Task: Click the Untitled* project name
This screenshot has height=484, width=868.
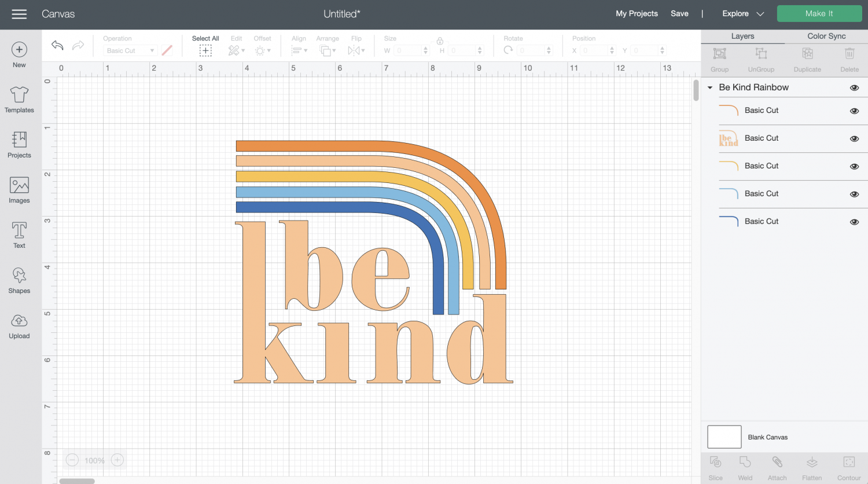Action: 342,14
